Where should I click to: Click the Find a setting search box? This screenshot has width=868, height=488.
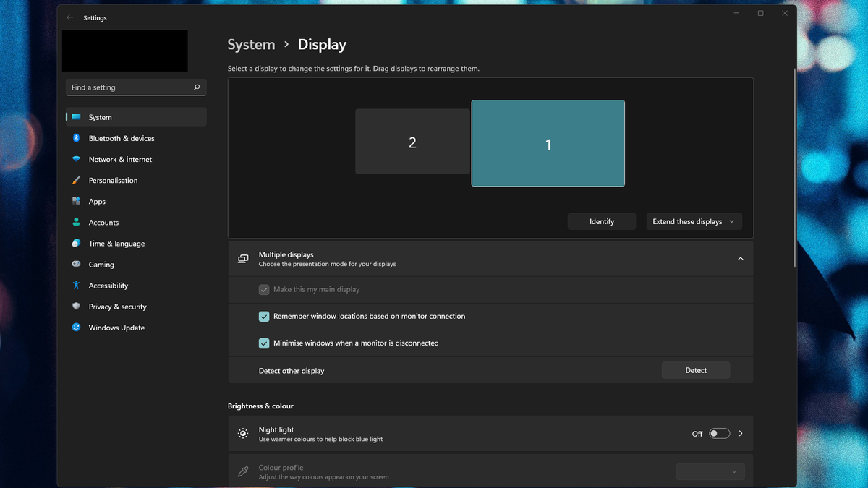(x=130, y=87)
